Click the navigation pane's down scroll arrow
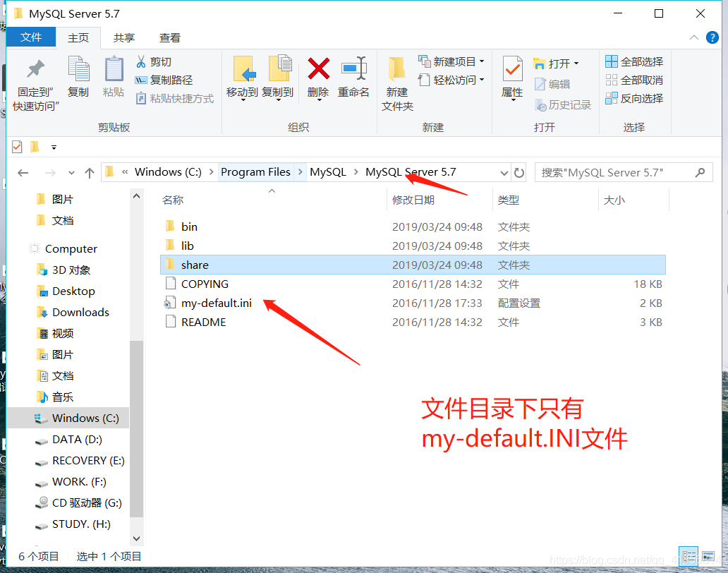The width and height of the screenshot is (728, 573). (137, 538)
